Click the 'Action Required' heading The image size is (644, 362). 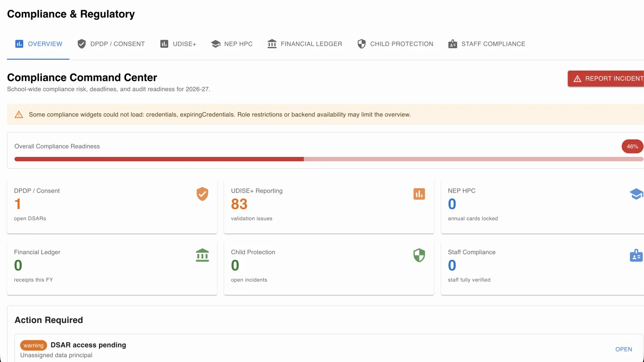coord(49,320)
